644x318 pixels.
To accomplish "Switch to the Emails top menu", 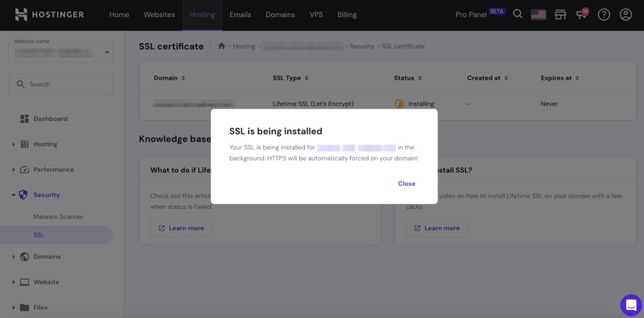I will point(240,15).
